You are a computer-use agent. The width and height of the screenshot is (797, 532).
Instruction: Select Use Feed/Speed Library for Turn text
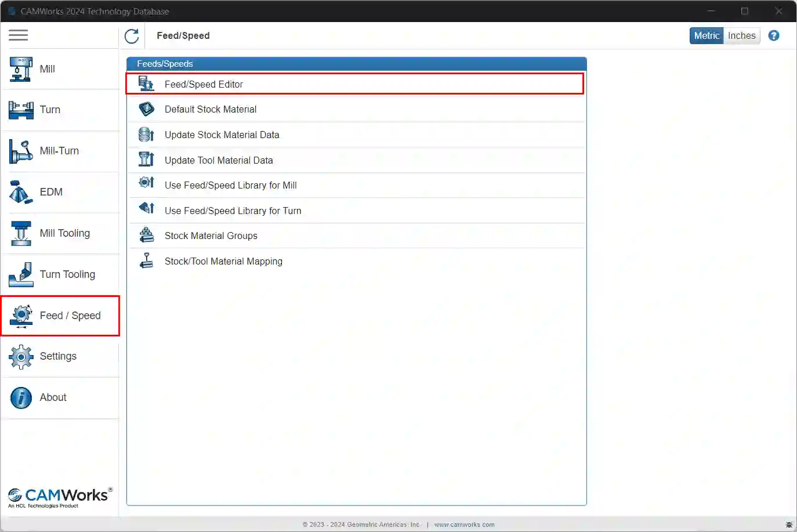pos(233,211)
